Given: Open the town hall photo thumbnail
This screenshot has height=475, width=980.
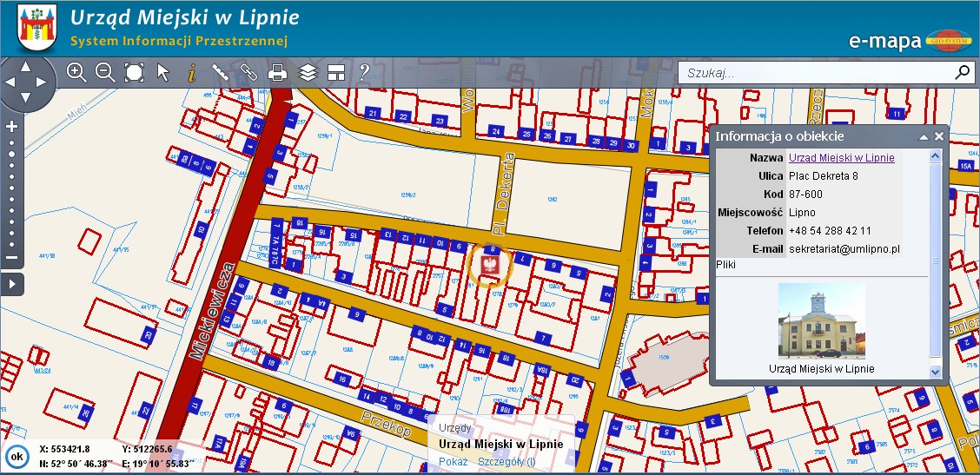Looking at the screenshot, I should [821, 320].
